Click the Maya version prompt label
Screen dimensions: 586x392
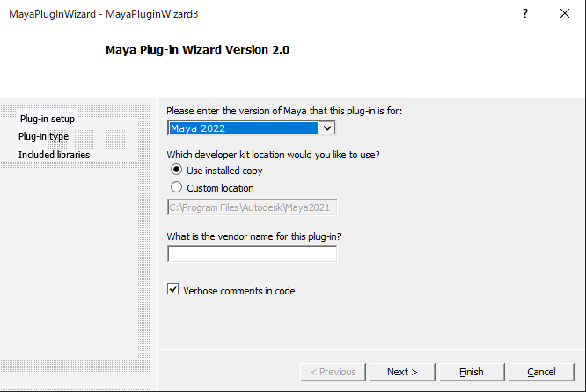click(x=284, y=111)
